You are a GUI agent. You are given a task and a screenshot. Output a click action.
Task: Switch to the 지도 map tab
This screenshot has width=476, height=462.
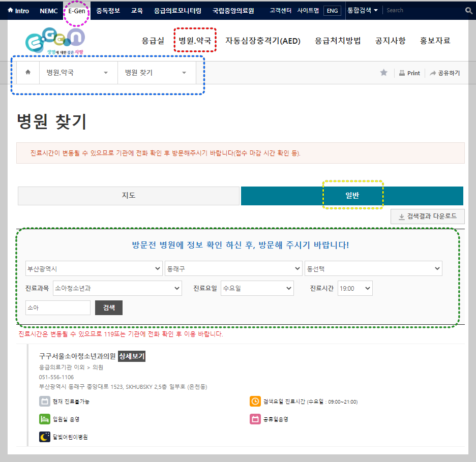pyautogui.click(x=128, y=196)
